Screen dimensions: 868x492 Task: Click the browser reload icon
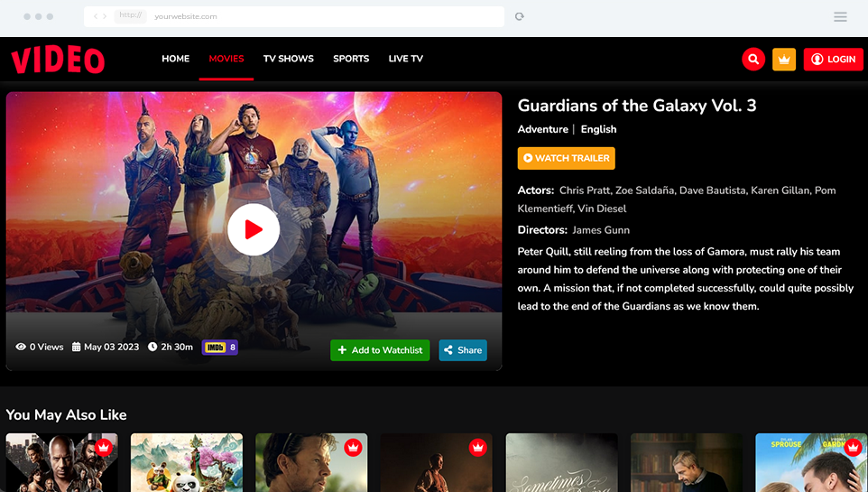click(519, 16)
